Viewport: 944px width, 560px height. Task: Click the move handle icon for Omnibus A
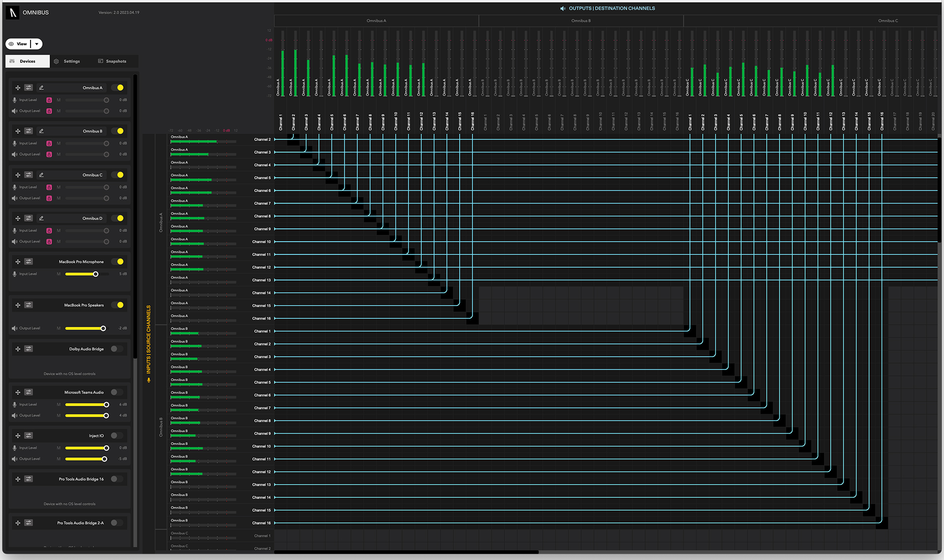tap(18, 88)
